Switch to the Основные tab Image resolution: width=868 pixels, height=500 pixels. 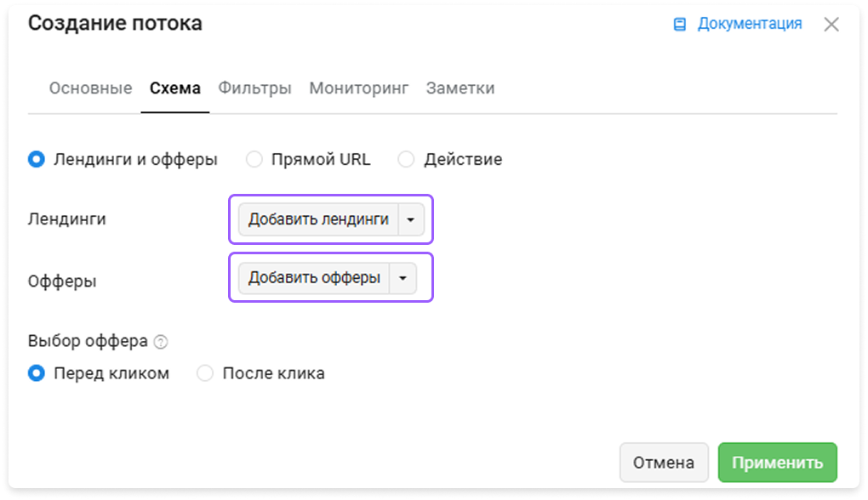pos(91,88)
